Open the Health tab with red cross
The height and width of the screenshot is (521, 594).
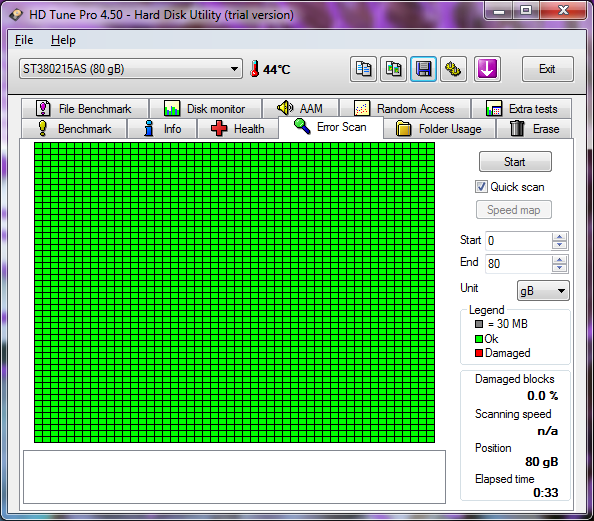tap(237, 129)
